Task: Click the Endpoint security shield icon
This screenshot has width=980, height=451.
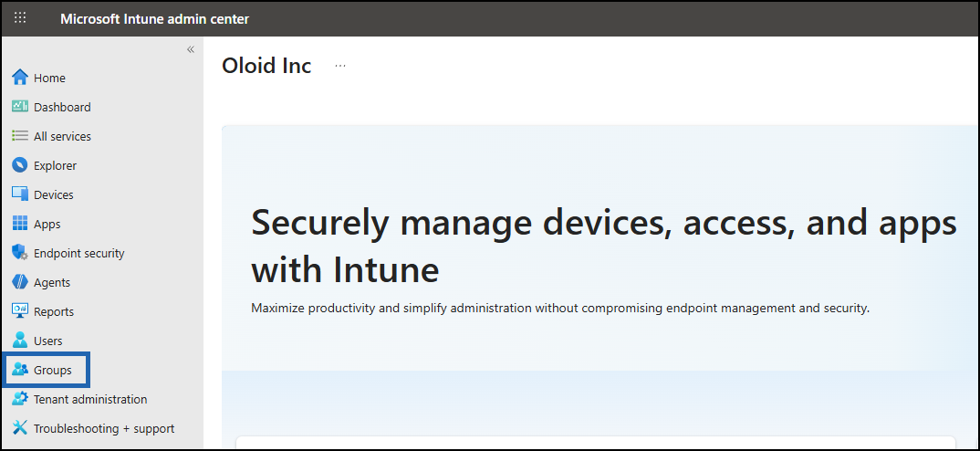Action: tap(20, 253)
